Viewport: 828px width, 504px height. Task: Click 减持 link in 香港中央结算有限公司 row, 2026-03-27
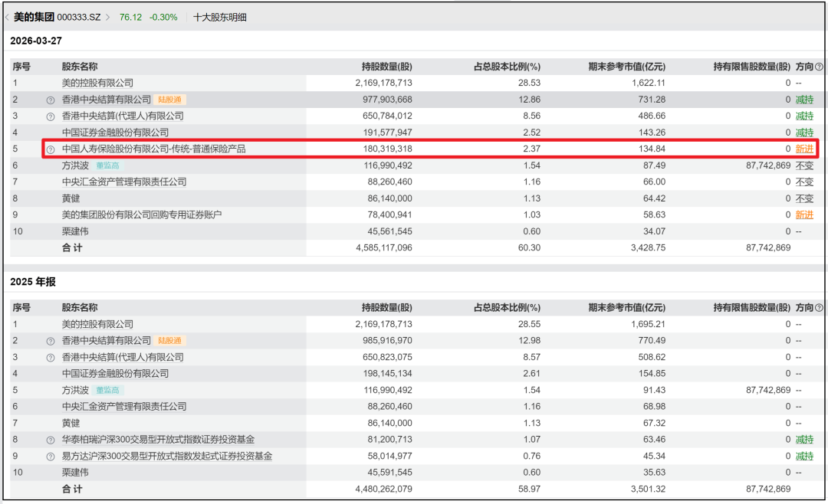804,100
